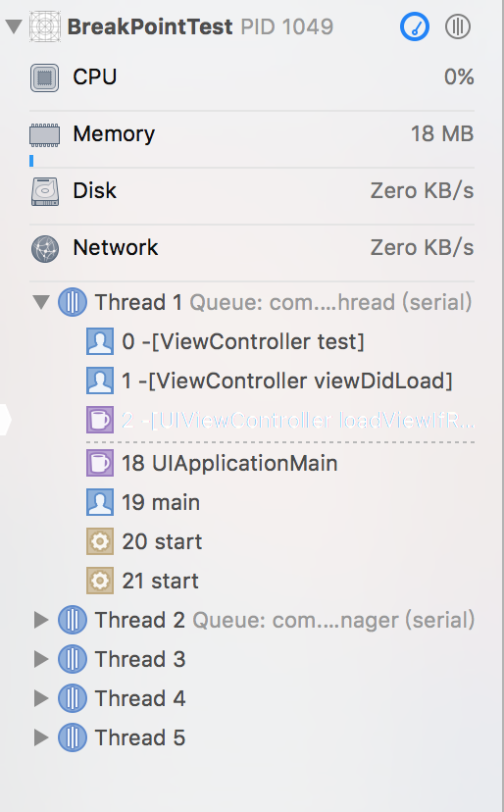Select frame 21 start

(279, 581)
